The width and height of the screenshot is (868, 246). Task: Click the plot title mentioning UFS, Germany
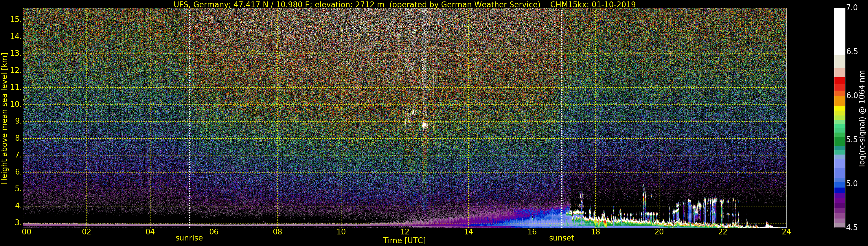click(404, 4)
